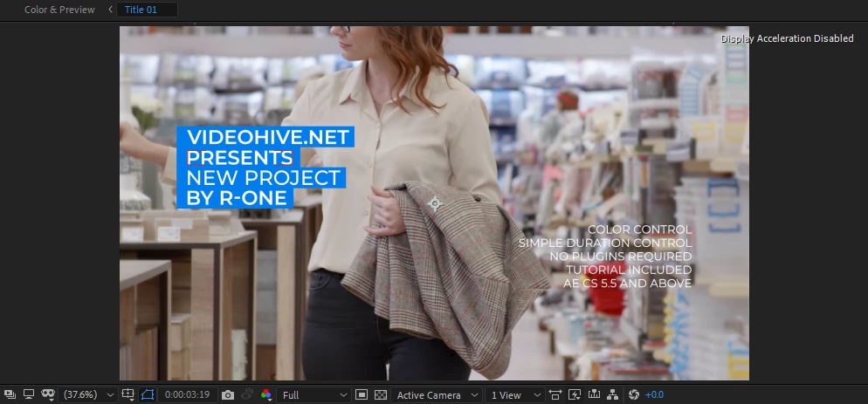The image size is (868, 404).
Task: Open the Color & Preview composition tab
Action: [x=59, y=10]
